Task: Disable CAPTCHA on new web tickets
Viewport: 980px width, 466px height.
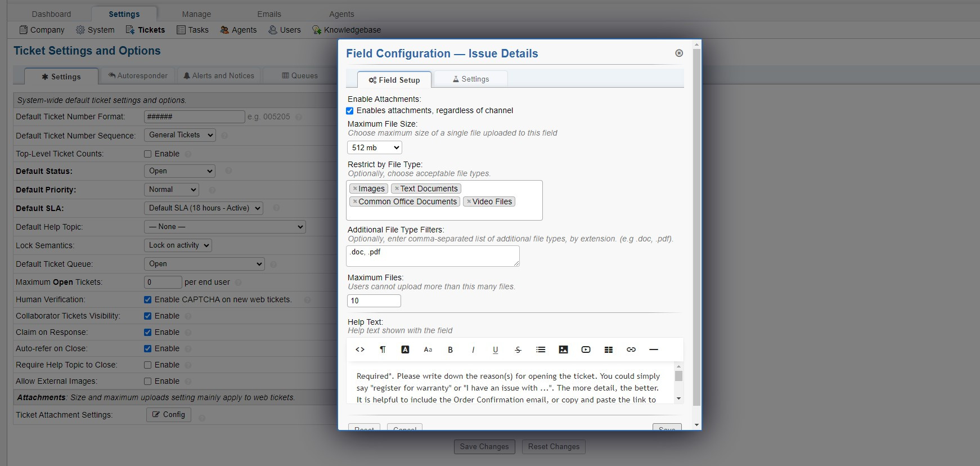Action: click(x=147, y=299)
